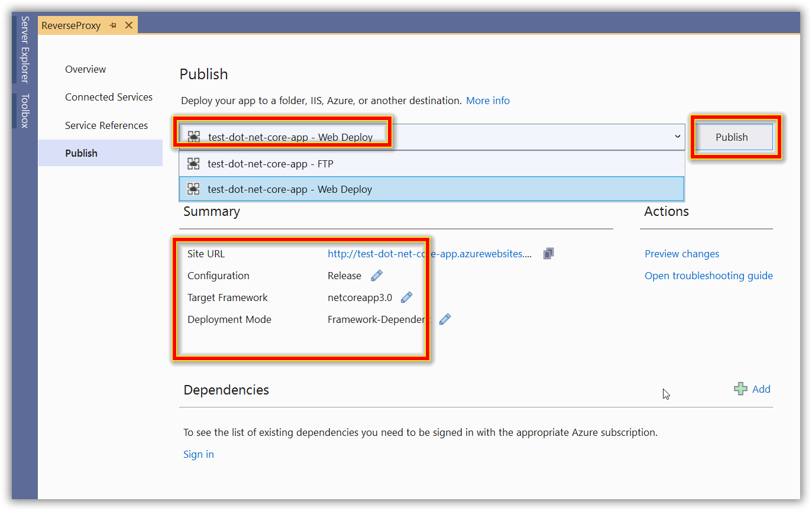Pin the ReverseProxy tab
812x511 pixels.
113,25
